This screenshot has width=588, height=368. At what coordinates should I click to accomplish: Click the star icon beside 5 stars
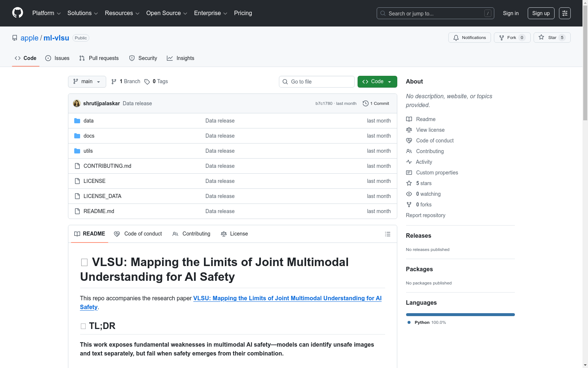[x=409, y=183]
